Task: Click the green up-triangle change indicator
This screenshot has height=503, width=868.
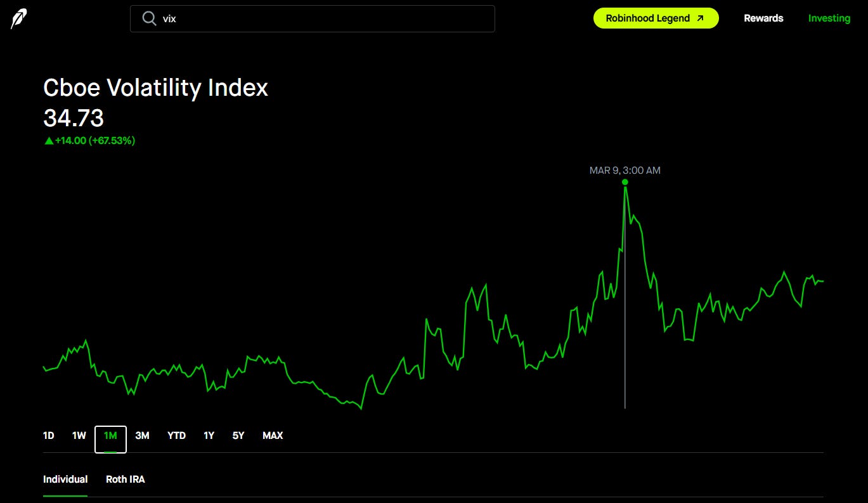Action: pyautogui.click(x=49, y=141)
